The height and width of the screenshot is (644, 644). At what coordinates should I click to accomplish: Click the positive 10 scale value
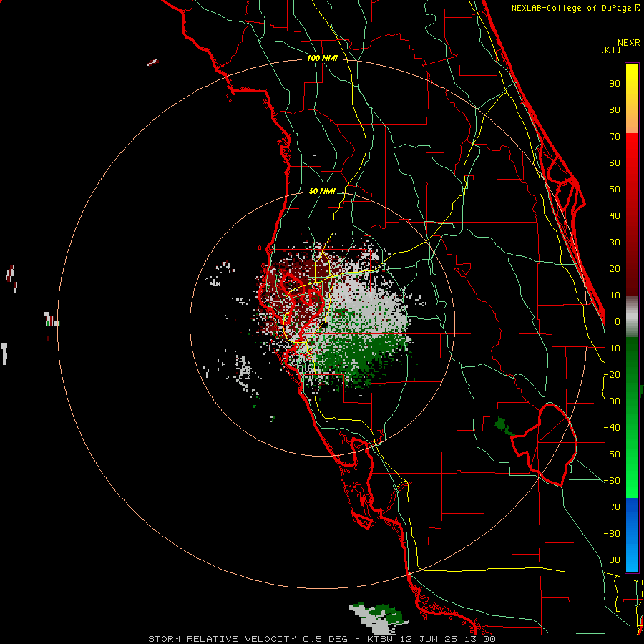(x=615, y=296)
